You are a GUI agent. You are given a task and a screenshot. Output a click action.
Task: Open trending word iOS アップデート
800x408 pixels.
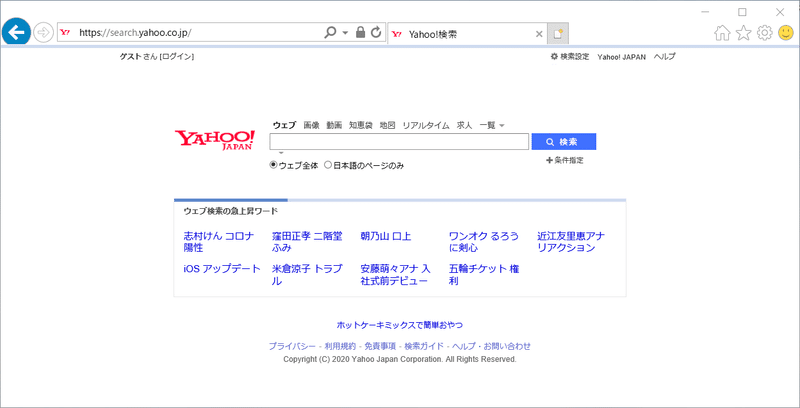[222, 269]
